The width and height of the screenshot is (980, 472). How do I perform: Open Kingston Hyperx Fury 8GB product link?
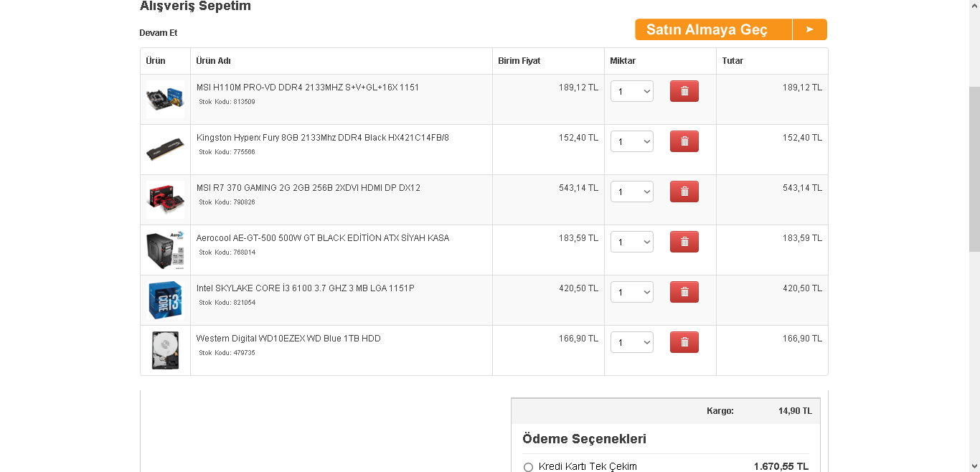[x=323, y=138]
